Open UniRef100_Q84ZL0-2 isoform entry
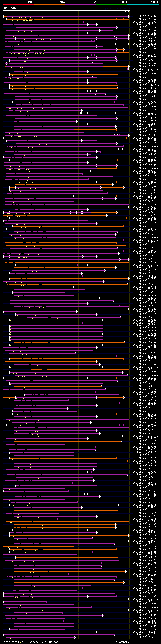The width and height of the screenshot is (161, 644). point(146,85)
